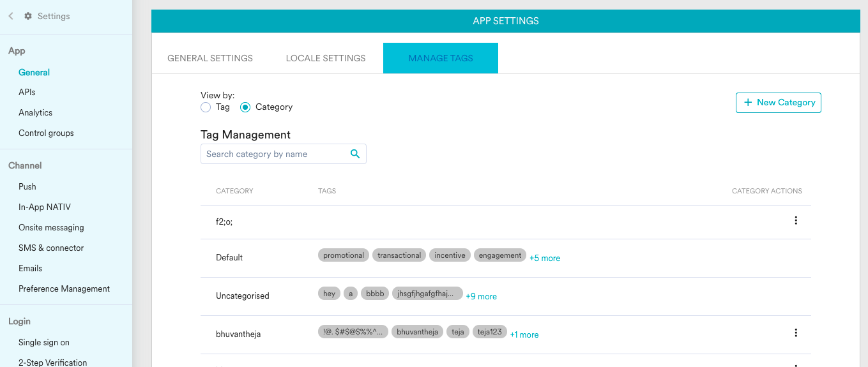Open Onsite messaging settings
The height and width of the screenshot is (367, 868).
pos(51,227)
